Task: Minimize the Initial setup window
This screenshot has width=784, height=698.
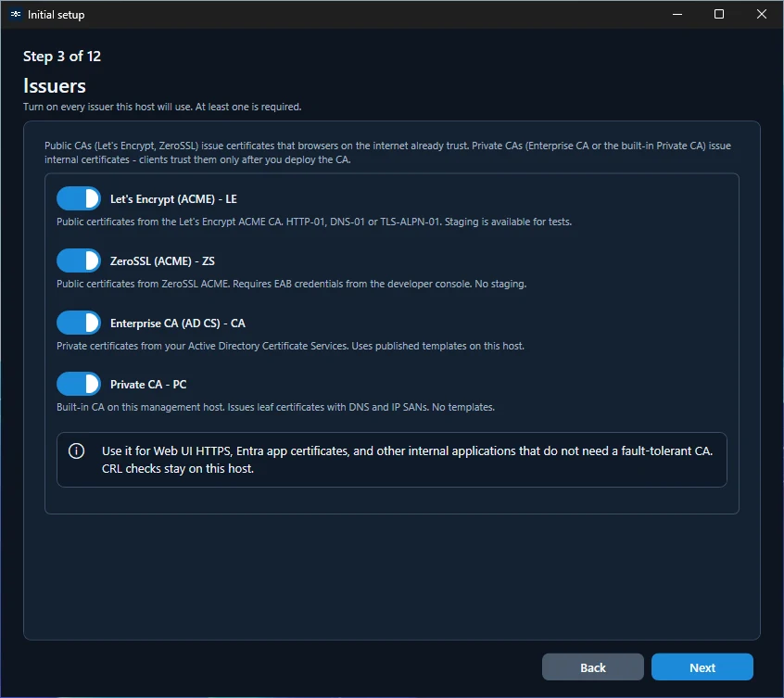Action: click(677, 14)
